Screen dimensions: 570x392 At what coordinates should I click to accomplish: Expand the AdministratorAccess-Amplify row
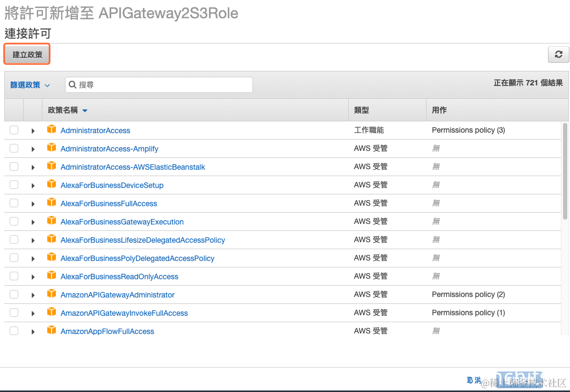(x=33, y=149)
